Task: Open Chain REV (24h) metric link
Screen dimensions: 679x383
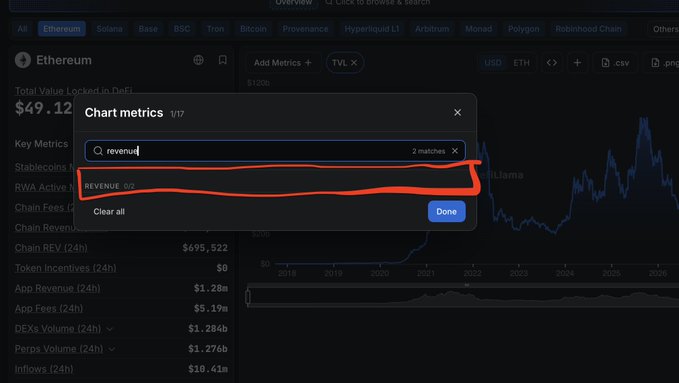Action: coord(51,248)
